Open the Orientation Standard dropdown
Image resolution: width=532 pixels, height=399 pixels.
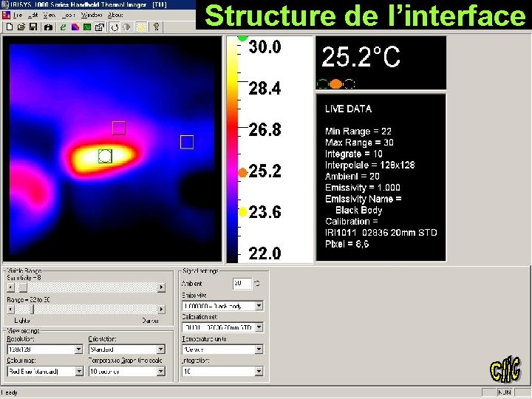127,349
